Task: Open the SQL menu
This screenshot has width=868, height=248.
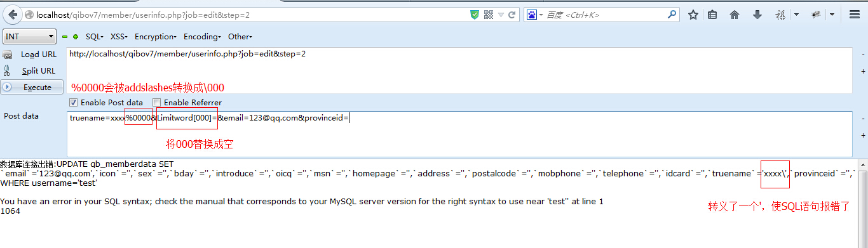Action: (94, 37)
